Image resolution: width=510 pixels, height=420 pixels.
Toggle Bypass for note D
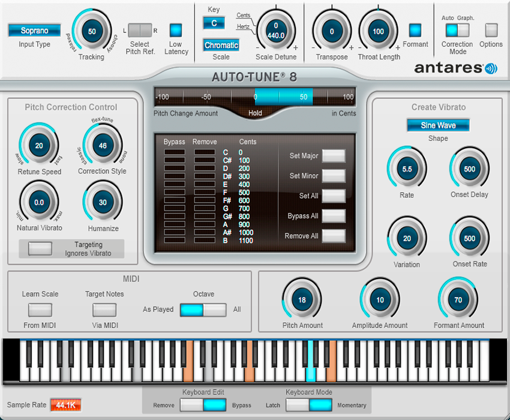(x=175, y=168)
